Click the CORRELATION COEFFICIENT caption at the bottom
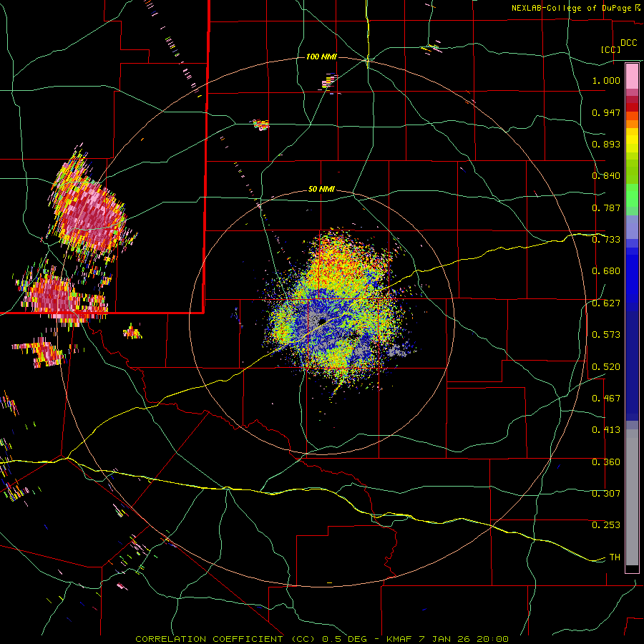This screenshot has height=644, width=644. pyautogui.click(x=322, y=639)
